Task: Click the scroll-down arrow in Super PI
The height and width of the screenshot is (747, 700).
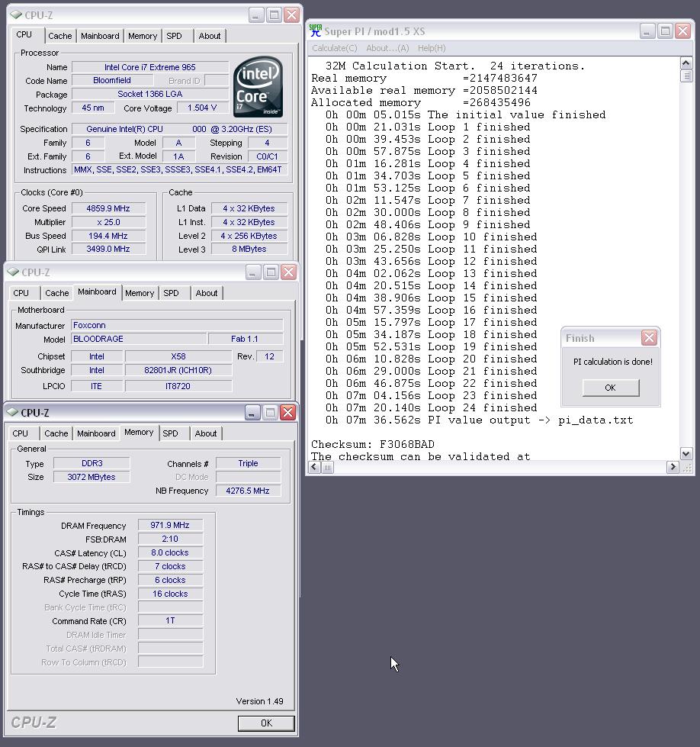Action: tap(686, 454)
